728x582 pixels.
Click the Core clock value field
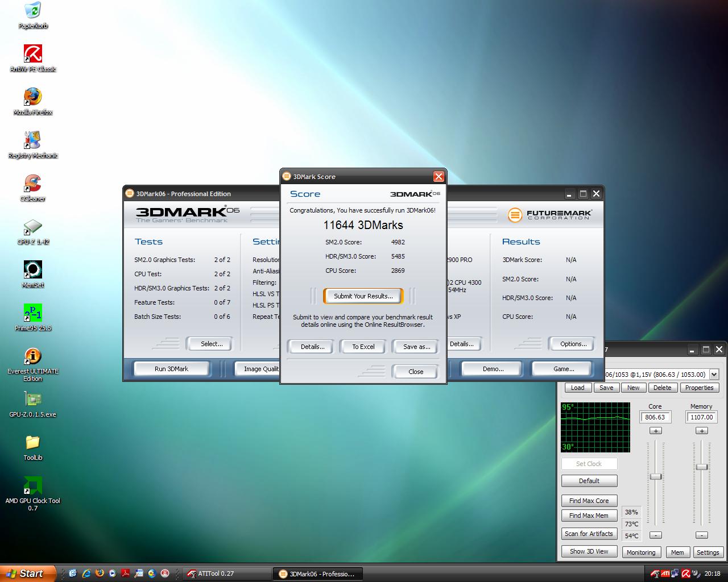(x=655, y=417)
